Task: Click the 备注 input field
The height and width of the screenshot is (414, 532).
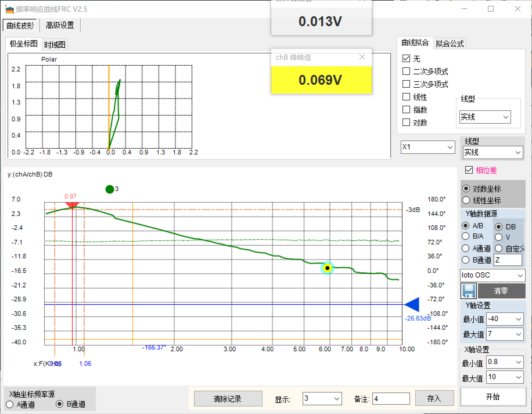Action: [391, 399]
